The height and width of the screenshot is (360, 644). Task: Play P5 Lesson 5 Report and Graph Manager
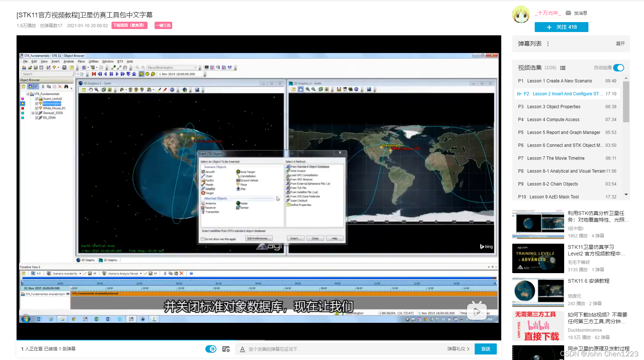coord(567,133)
